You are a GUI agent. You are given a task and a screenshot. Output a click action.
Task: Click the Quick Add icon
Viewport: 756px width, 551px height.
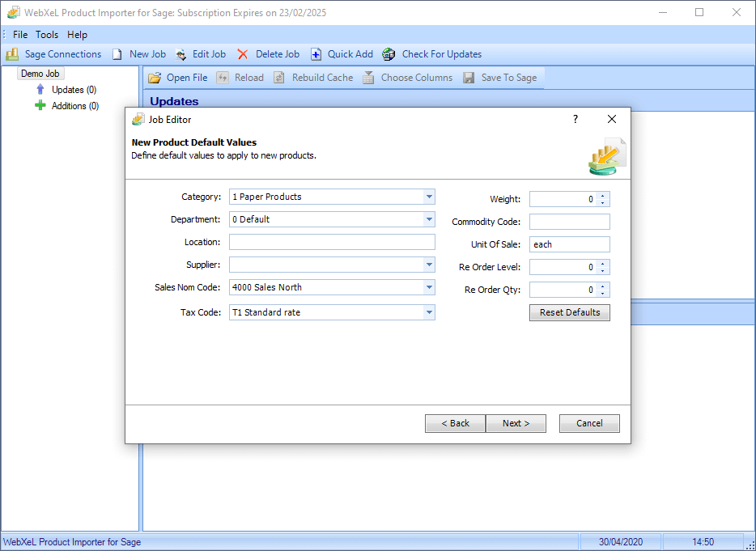click(316, 54)
